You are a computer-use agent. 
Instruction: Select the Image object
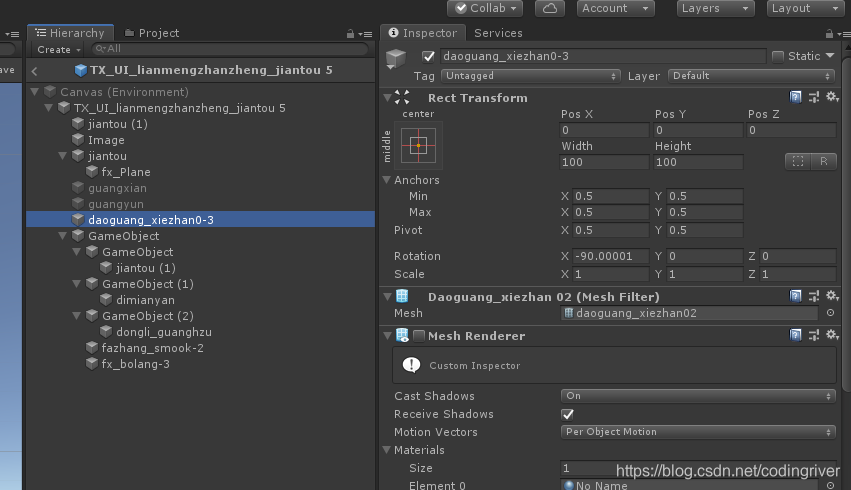pos(106,140)
